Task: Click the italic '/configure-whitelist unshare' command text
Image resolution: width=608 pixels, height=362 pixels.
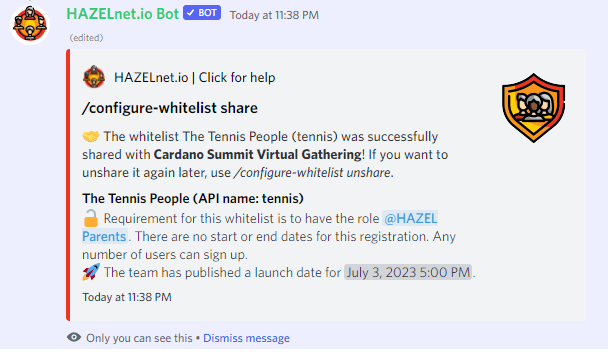Action: [x=312, y=172]
